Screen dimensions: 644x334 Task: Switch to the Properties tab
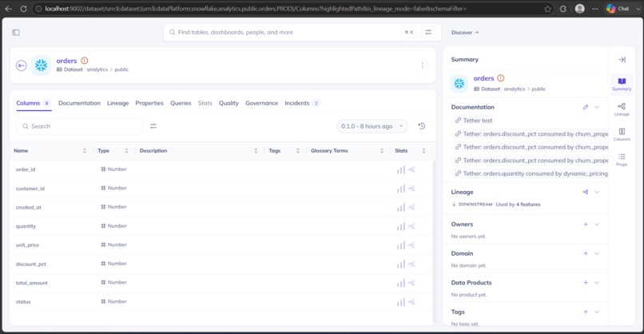[149, 103]
